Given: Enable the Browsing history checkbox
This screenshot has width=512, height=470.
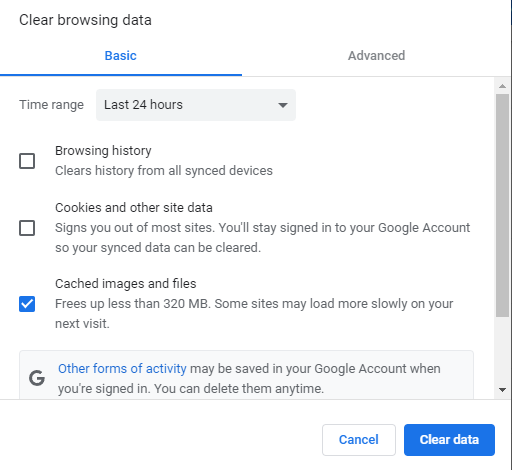Looking at the screenshot, I should point(27,161).
